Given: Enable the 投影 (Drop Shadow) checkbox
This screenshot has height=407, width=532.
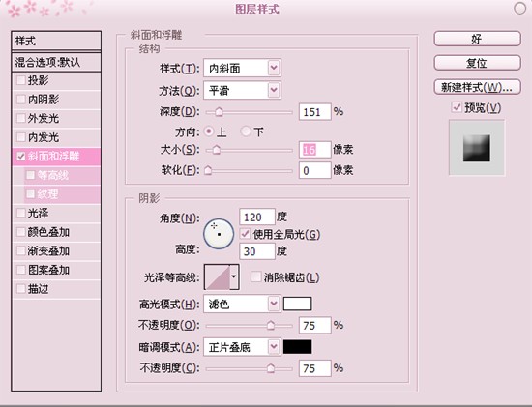Looking at the screenshot, I should (x=21, y=80).
